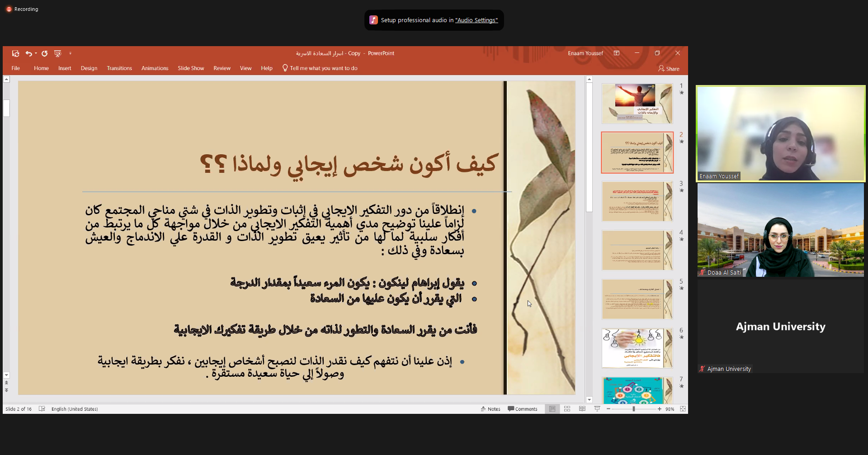Viewport: 868px width, 455px height.
Task: Toggle the Comments pane
Action: (523, 409)
